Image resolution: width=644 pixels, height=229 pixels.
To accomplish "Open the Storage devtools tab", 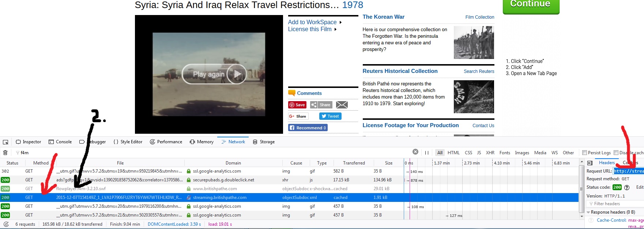I will pyautogui.click(x=264, y=142).
